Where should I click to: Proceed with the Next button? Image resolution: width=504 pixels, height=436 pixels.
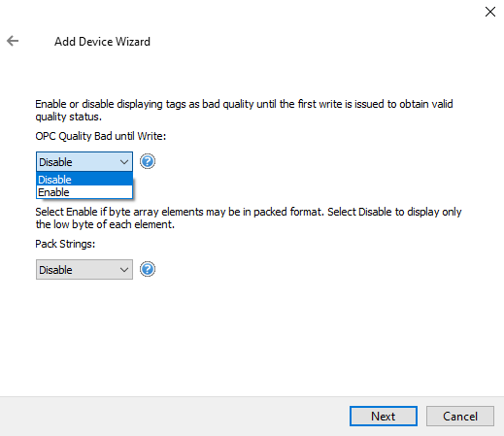[x=384, y=416]
